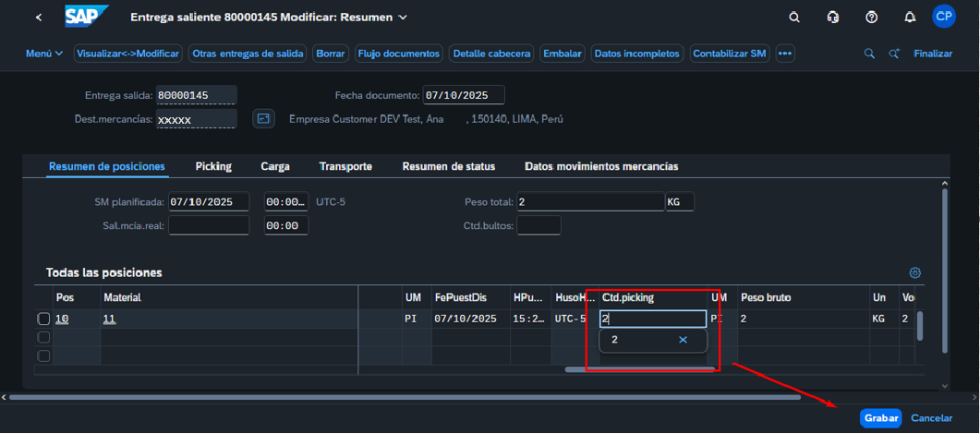Select the checkbox for position 10
Viewport: 980px width, 434px height.
pyautogui.click(x=43, y=319)
